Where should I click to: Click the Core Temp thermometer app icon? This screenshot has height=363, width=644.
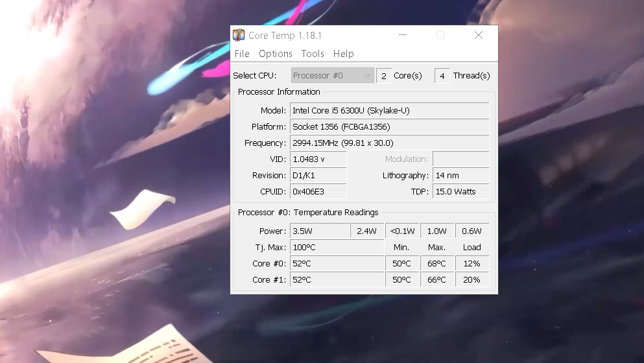click(x=239, y=35)
